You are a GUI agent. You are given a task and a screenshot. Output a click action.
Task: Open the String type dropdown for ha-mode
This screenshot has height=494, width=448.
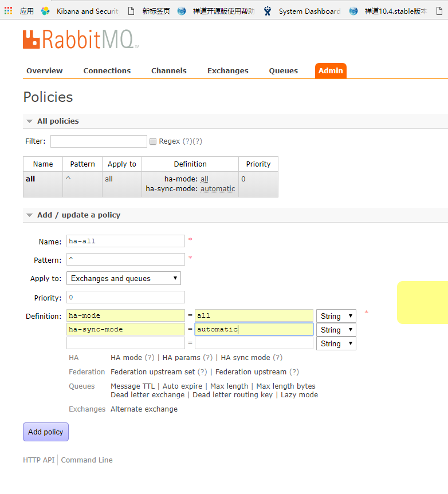pos(336,316)
